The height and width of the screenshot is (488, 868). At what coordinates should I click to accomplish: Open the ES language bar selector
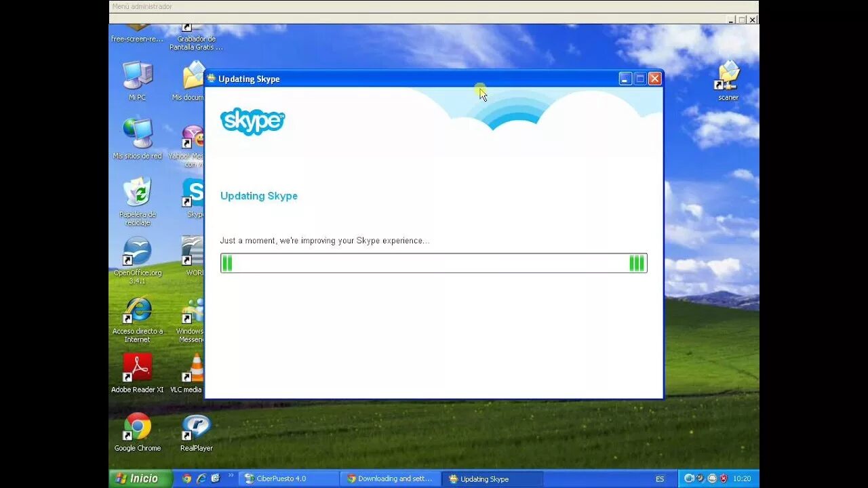tap(660, 479)
